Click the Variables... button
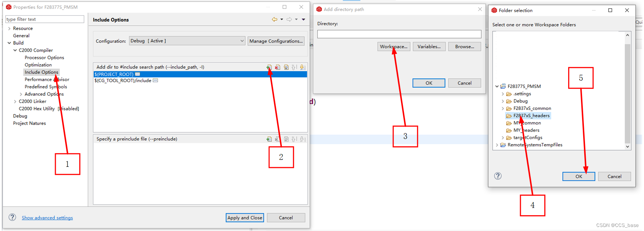This screenshot has width=644, height=231. 429,47
